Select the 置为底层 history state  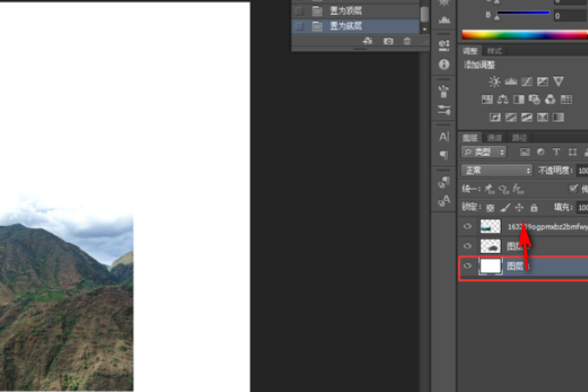356,25
